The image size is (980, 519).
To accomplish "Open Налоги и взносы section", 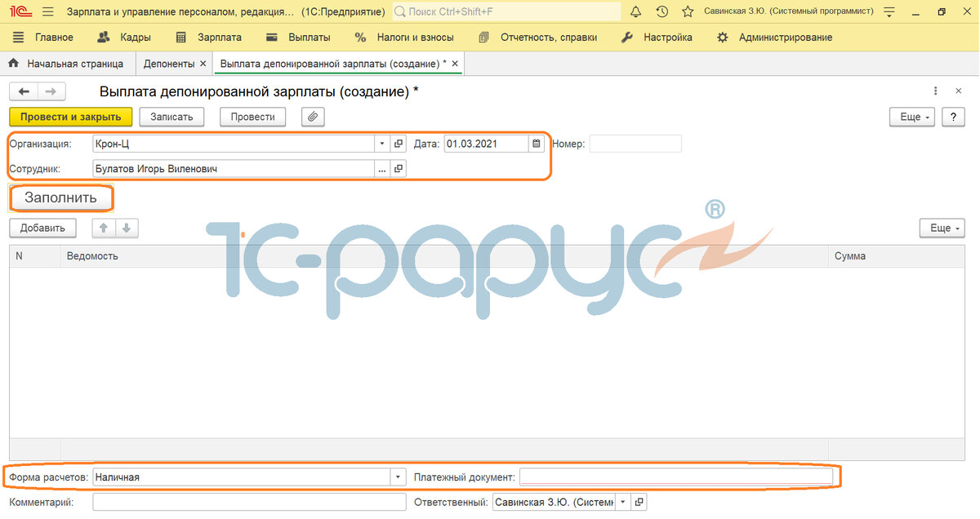I will pyautogui.click(x=403, y=38).
